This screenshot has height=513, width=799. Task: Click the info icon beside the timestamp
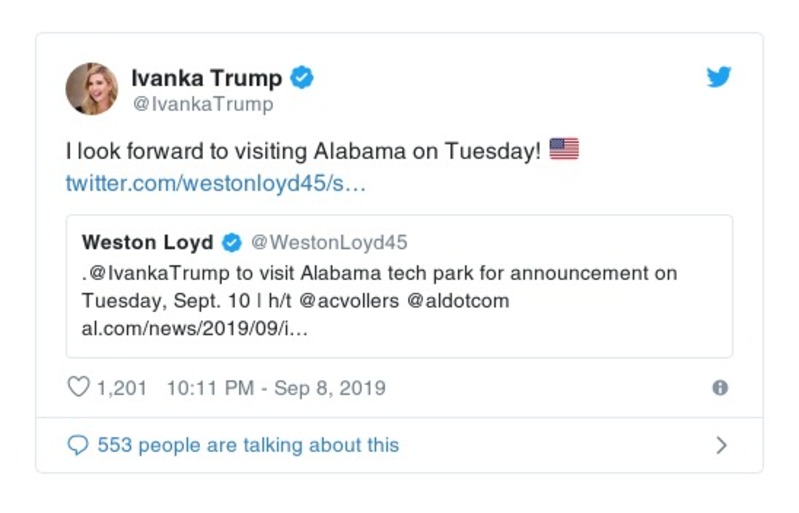point(720,389)
